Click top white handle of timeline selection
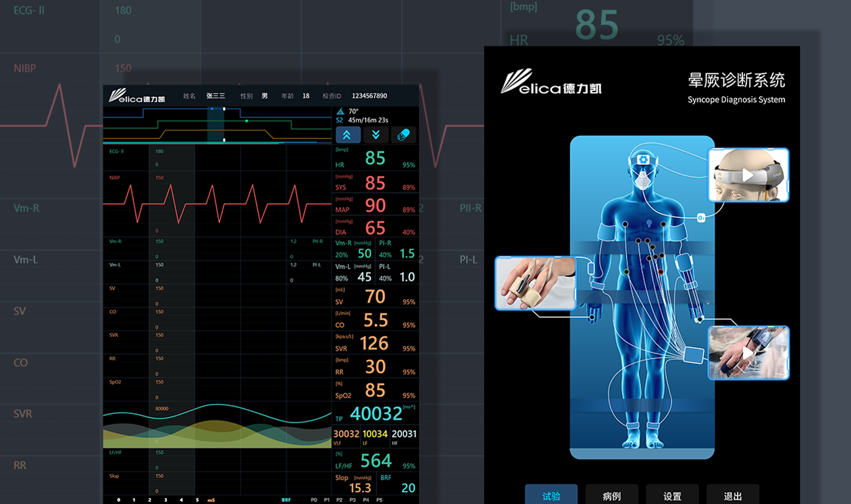The width and height of the screenshot is (851, 504). click(224, 109)
